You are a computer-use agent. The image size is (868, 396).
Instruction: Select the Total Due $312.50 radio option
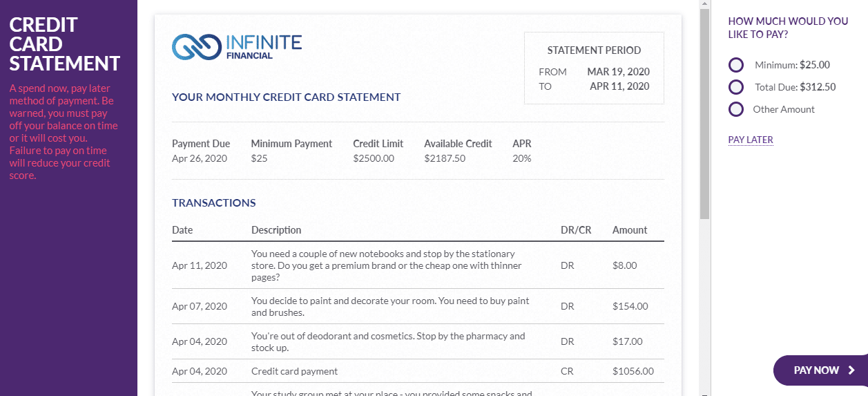(736, 87)
